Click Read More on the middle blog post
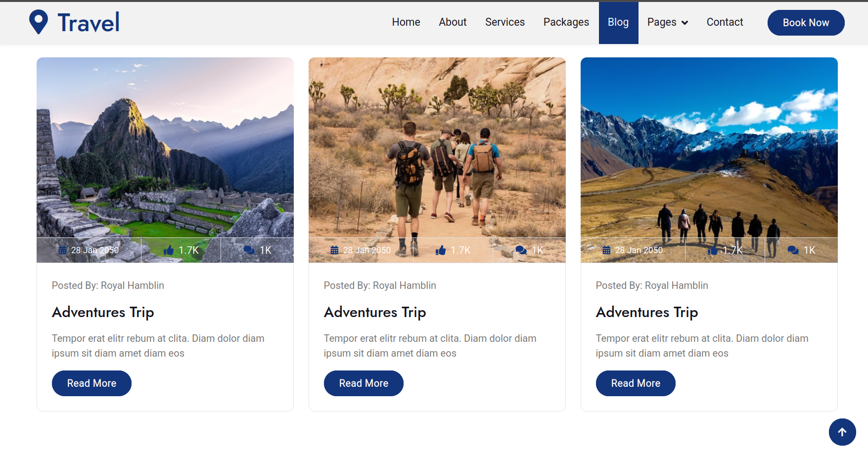 [363, 383]
